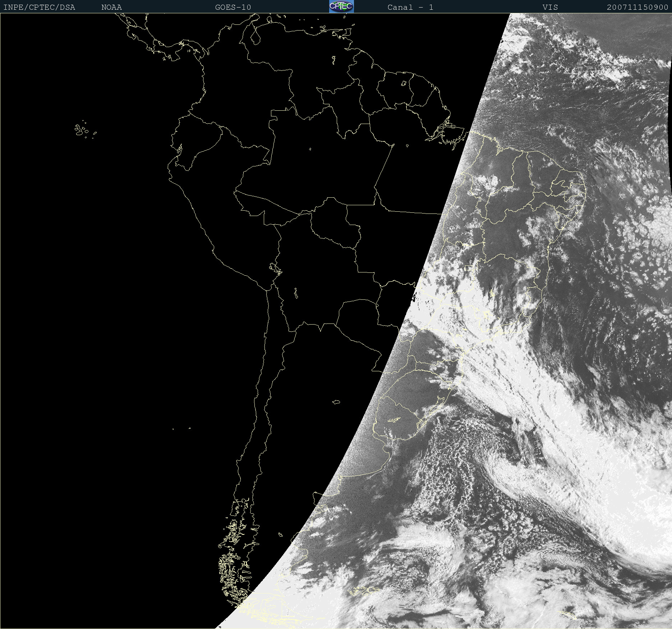Screen dimensions: 672x629
Task: Select the INPE/CPTEC/DSA header text
Action: [39, 7]
